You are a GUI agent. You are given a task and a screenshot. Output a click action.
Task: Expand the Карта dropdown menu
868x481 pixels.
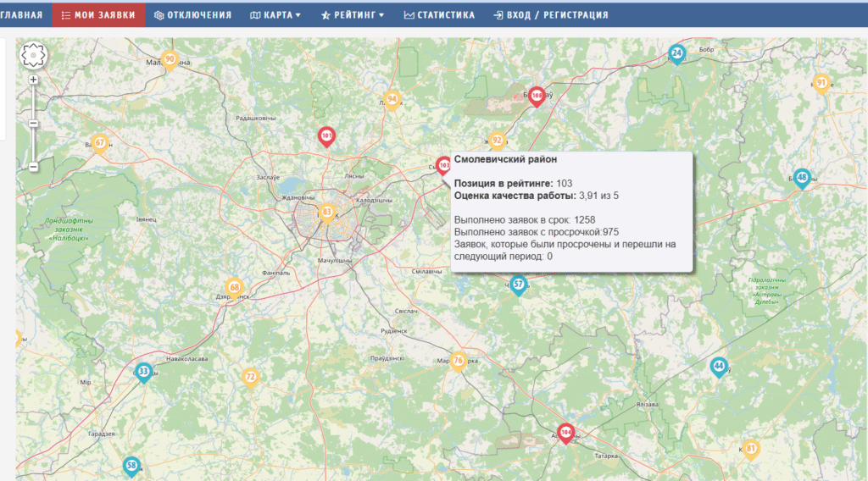(x=275, y=14)
